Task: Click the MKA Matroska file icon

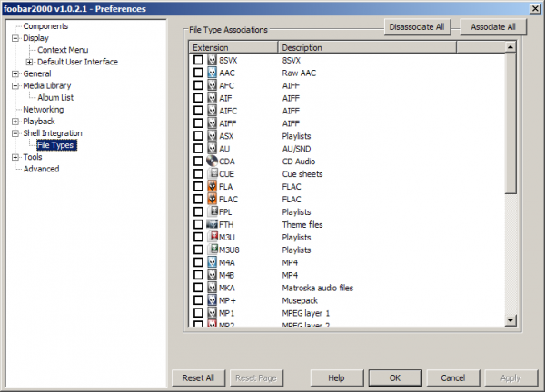Action: point(212,288)
